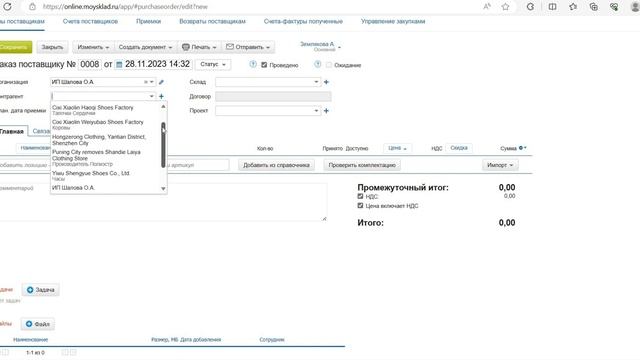This screenshot has height=360, width=640.
Task: Click the Скидка column button
Action: coord(459,148)
